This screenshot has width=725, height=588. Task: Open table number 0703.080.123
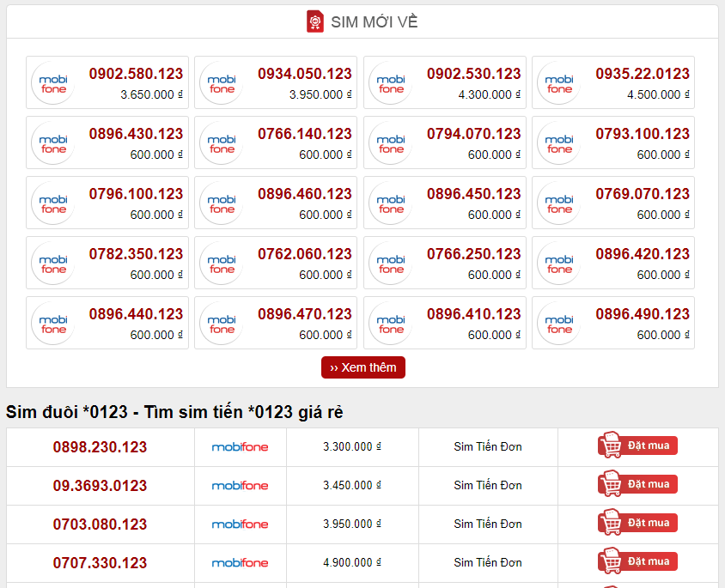pos(100,524)
